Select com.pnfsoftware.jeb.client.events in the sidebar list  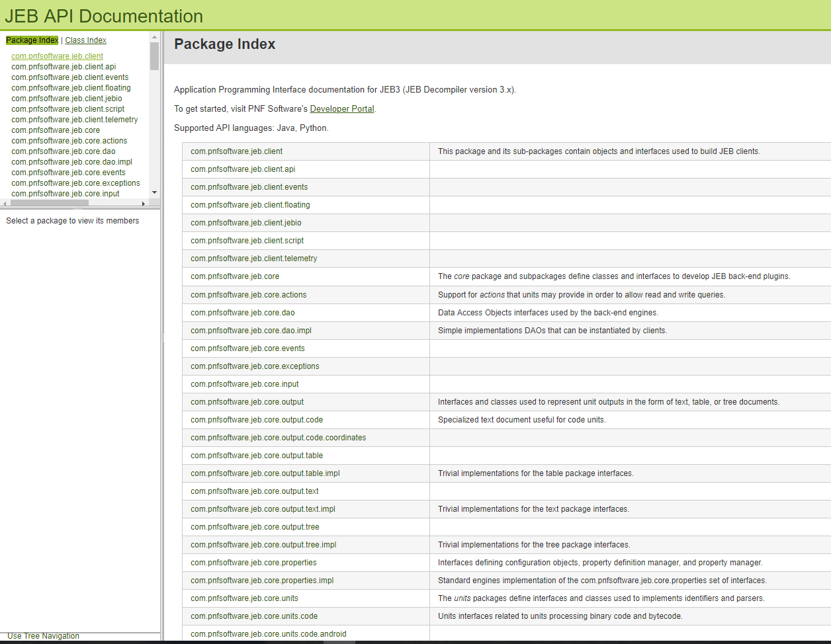pyautogui.click(x=70, y=77)
